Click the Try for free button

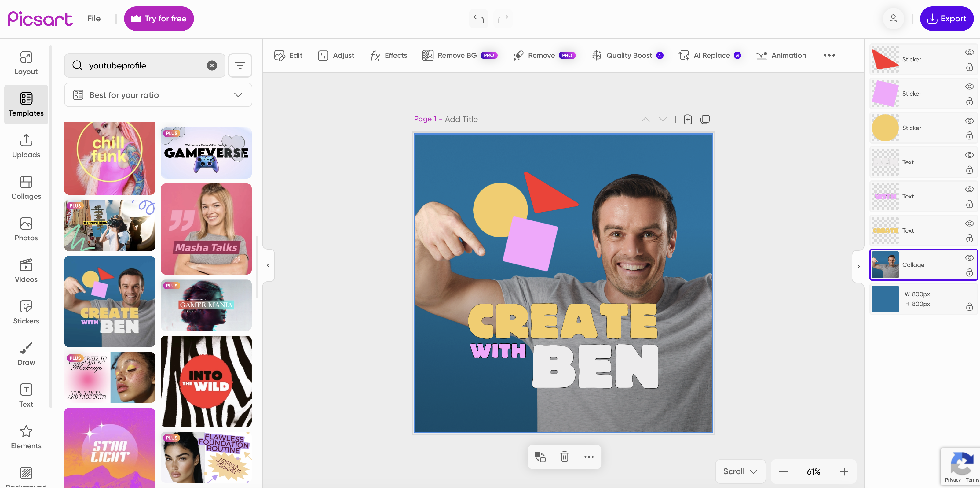pos(159,18)
